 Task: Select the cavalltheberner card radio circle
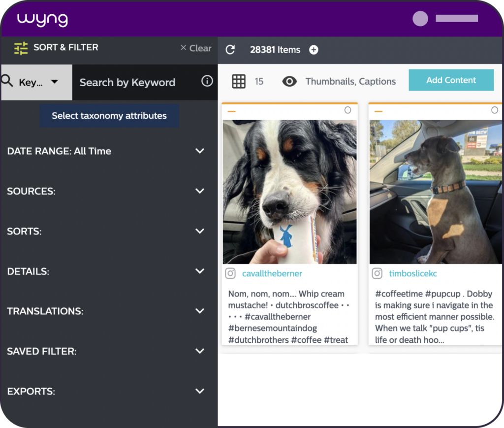pos(348,110)
